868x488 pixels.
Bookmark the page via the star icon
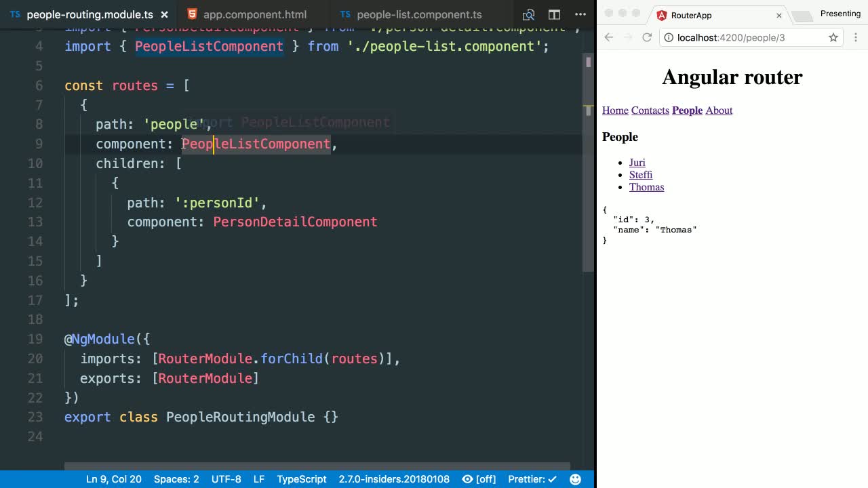pyautogui.click(x=833, y=37)
